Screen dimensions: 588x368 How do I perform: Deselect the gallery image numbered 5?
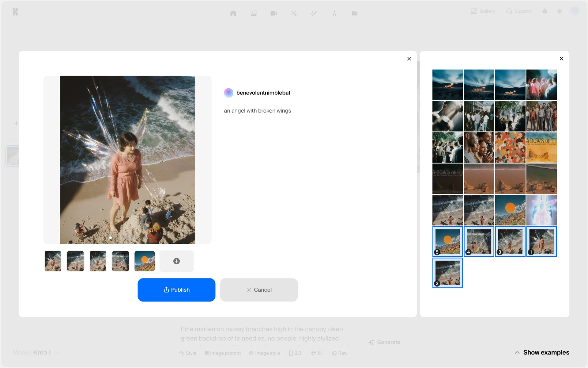[x=447, y=241]
